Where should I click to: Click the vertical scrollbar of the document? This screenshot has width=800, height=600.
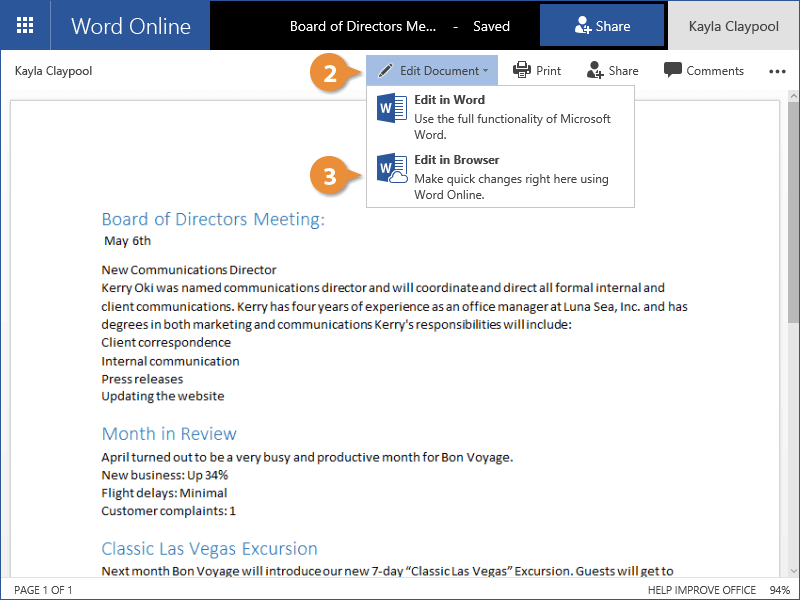point(793,300)
